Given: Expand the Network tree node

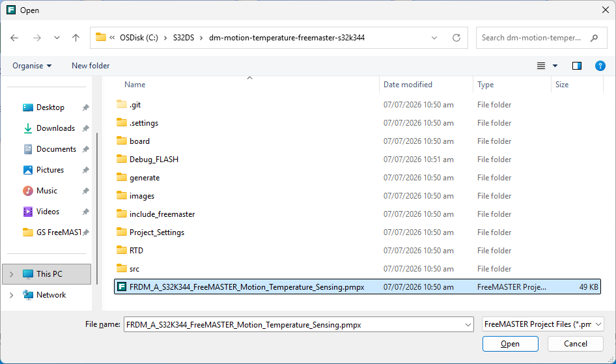Looking at the screenshot, I should (11, 295).
